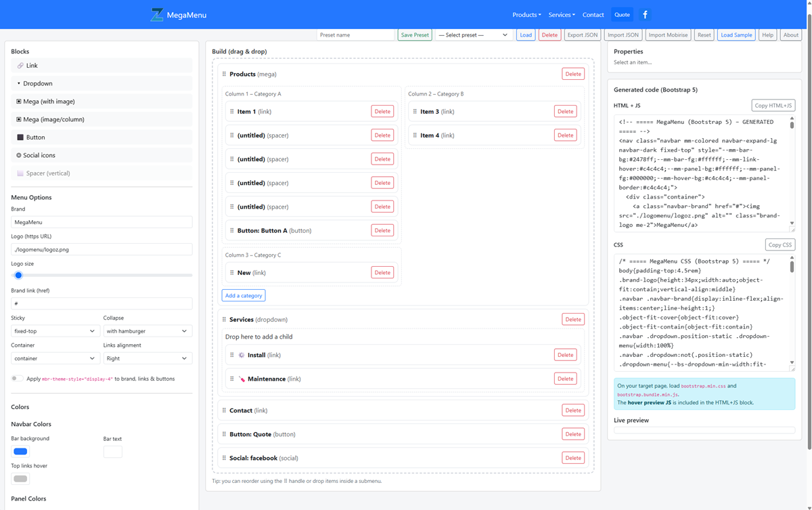
Task: Click the Brand link (href) field
Action: 101,303
